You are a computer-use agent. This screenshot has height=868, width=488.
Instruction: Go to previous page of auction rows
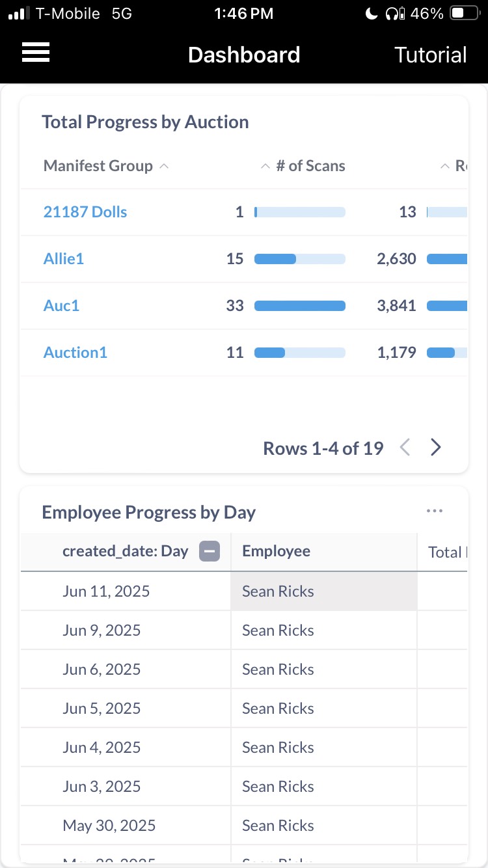(x=405, y=448)
